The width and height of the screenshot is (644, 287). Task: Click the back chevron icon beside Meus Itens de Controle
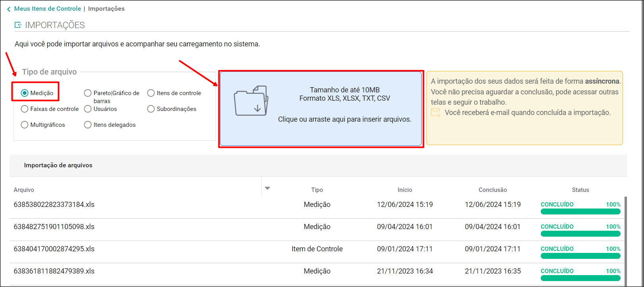[x=9, y=9]
